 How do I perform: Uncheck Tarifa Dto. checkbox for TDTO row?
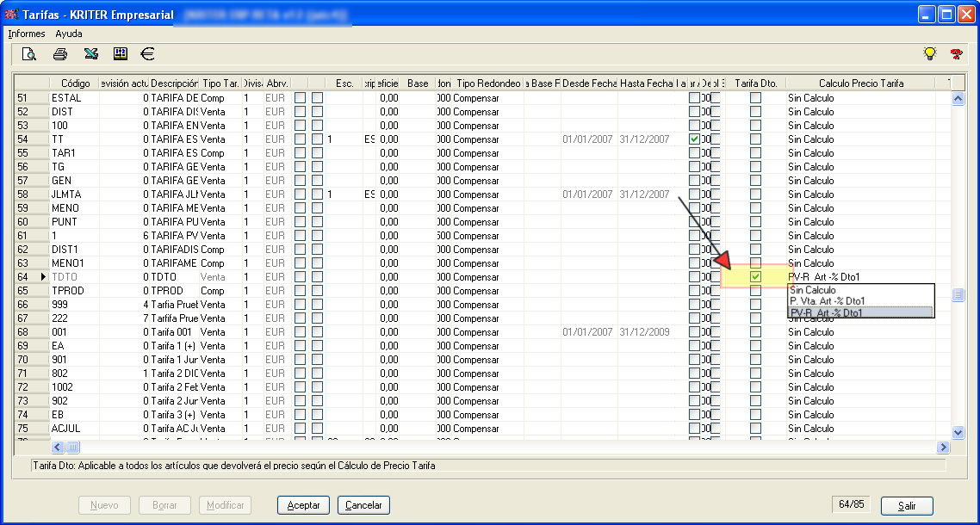coord(755,277)
